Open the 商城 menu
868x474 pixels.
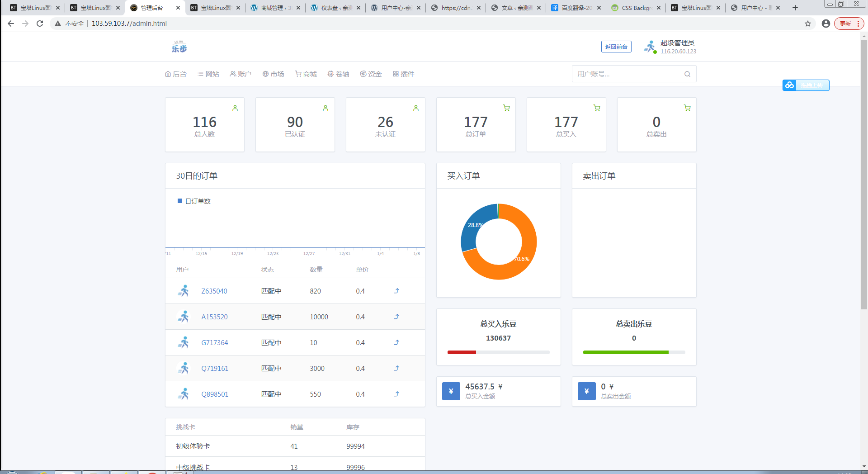click(x=306, y=74)
